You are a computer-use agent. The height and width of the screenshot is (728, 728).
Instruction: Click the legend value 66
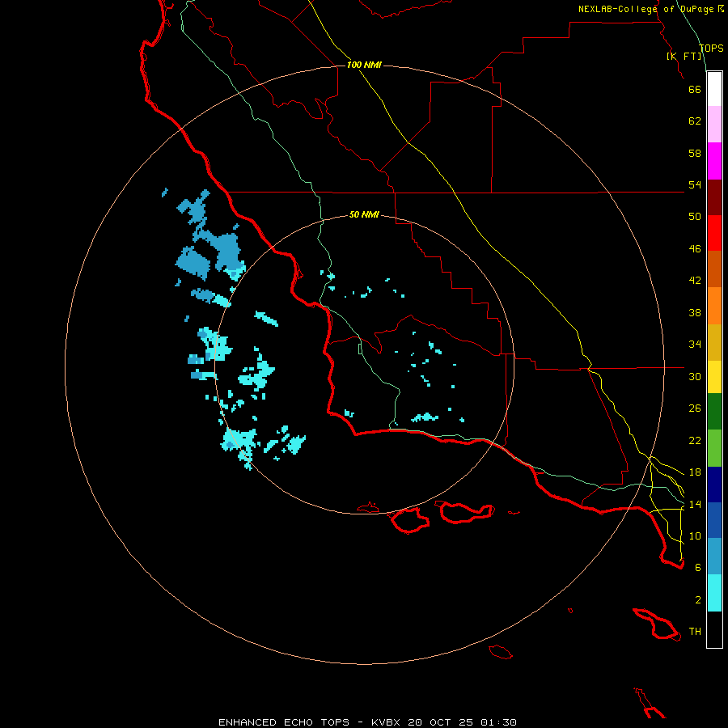click(x=695, y=89)
